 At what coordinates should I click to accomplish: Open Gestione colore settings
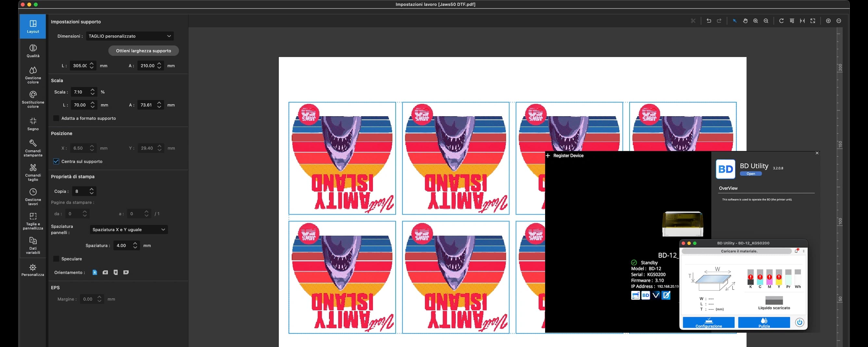click(x=33, y=75)
